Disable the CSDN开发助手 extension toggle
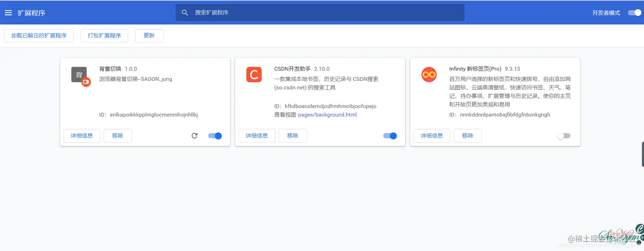This screenshot has height=251, width=644. [390, 136]
